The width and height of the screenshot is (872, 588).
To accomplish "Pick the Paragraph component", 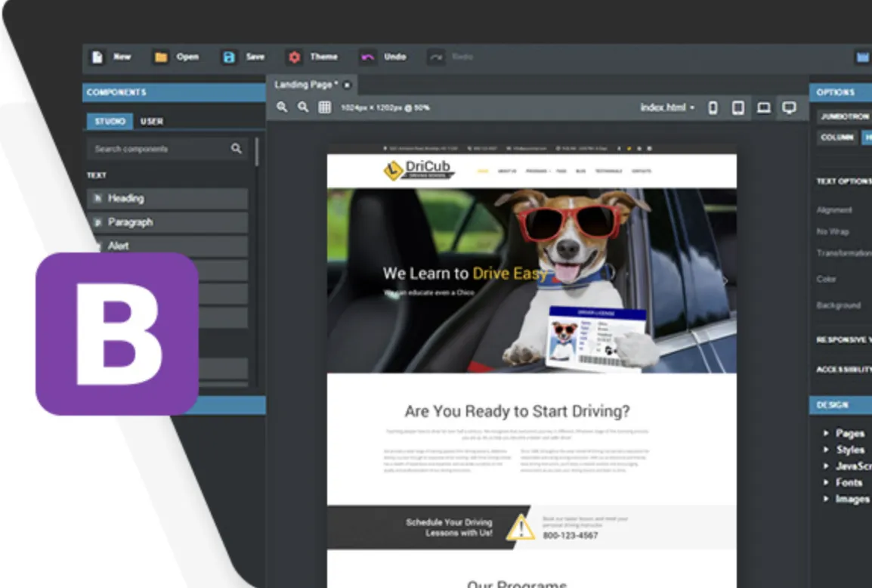I will (168, 222).
